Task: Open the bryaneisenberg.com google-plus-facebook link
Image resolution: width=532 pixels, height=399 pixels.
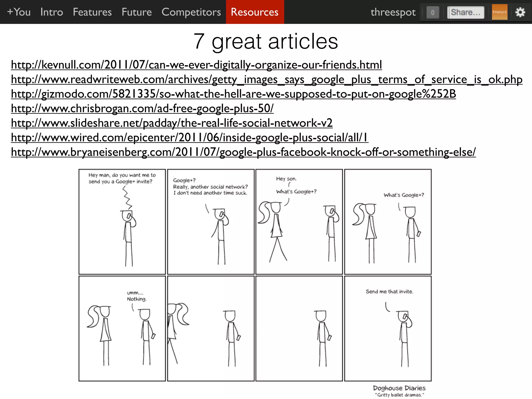Action: point(243,152)
